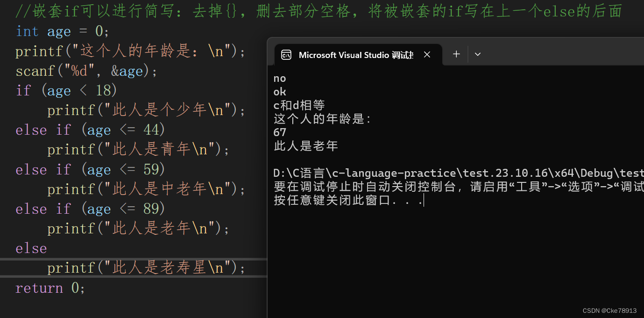Select the Microsoft Visual Studio debug console tab
This screenshot has height=318, width=644.
pyautogui.click(x=358, y=55)
